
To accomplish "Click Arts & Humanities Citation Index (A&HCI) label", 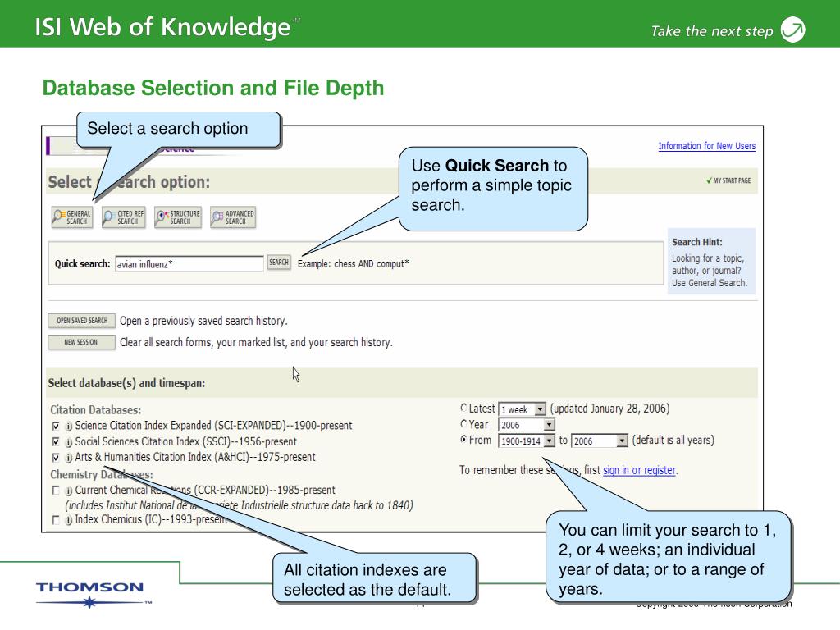I will pos(195,457).
